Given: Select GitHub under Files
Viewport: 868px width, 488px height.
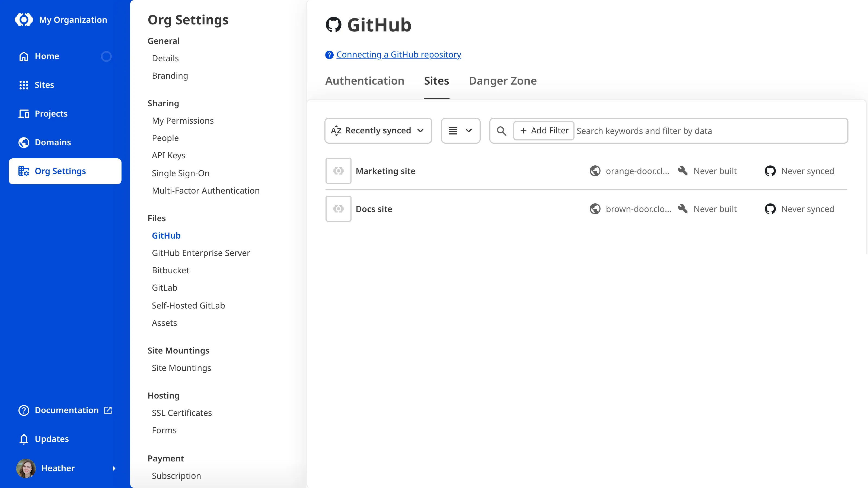Looking at the screenshot, I should (x=166, y=235).
